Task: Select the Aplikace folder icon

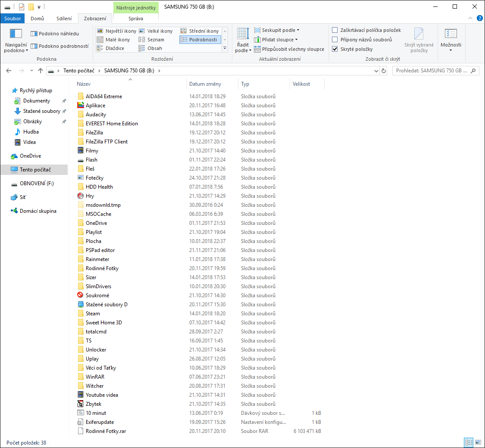Action: 81,106
